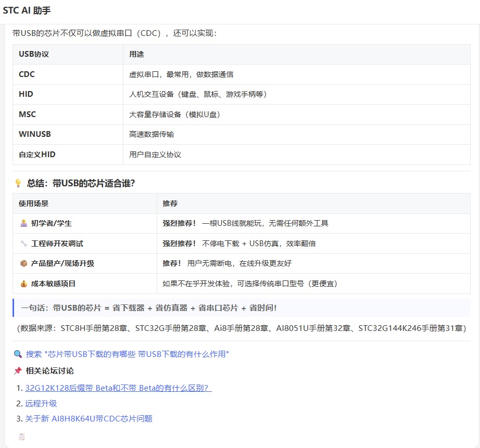Click the 工程师开发调试 label
Image resolution: width=480 pixels, height=448 pixels.
coord(57,244)
